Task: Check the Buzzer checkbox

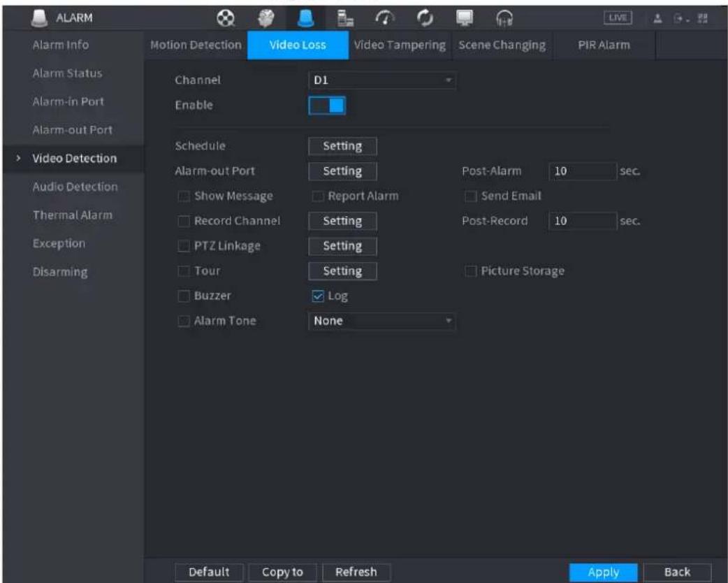Action: [x=184, y=296]
